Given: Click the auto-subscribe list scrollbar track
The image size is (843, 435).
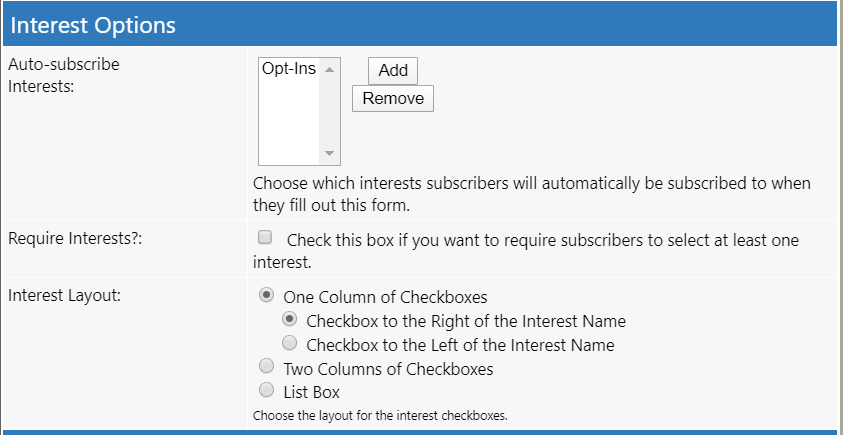Looking at the screenshot, I should pos(330,112).
